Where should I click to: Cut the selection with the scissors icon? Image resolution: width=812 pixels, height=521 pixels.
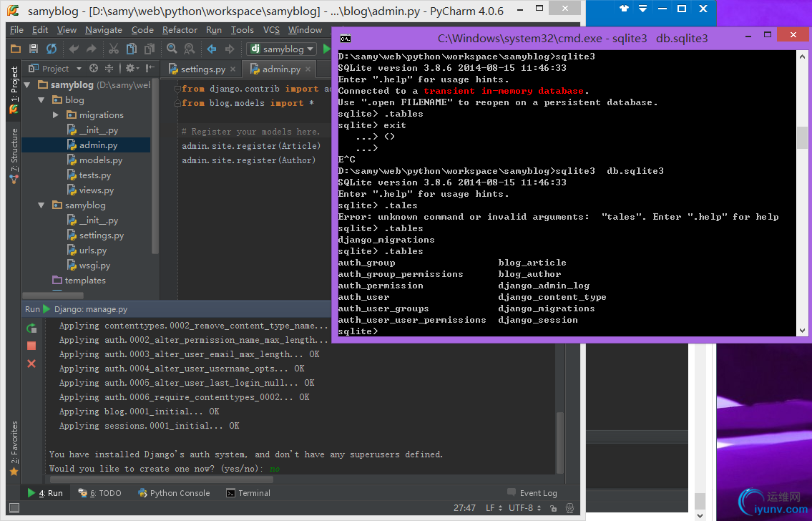(114, 49)
